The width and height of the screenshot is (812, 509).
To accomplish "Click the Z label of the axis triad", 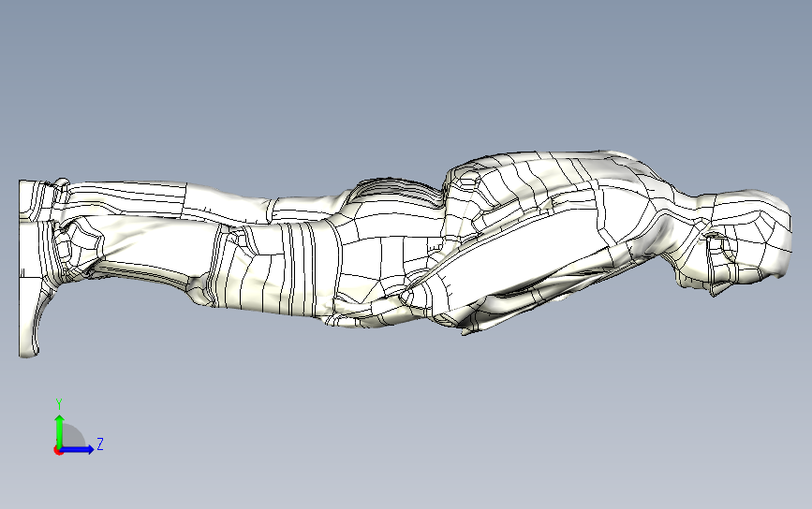I will pos(100,444).
